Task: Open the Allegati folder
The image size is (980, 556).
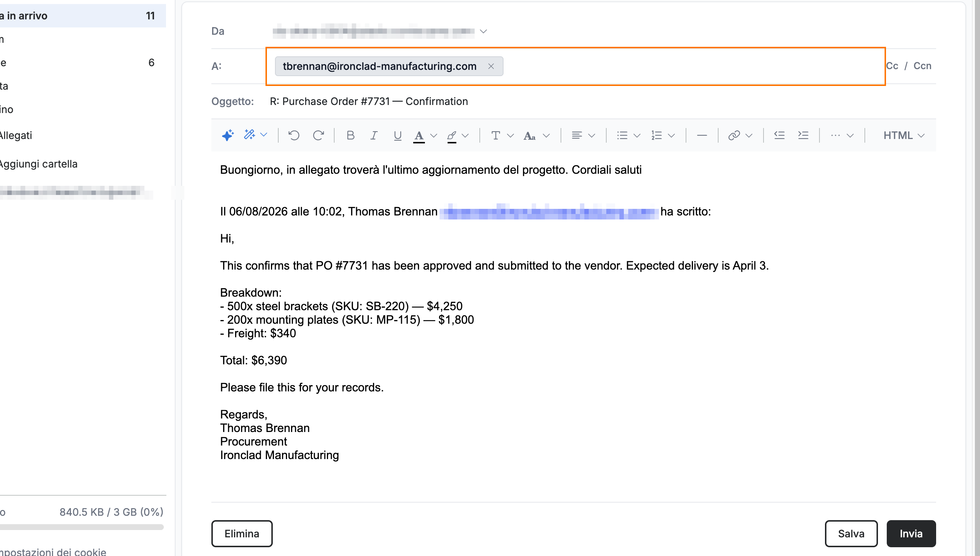Action: pyautogui.click(x=15, y=135)
